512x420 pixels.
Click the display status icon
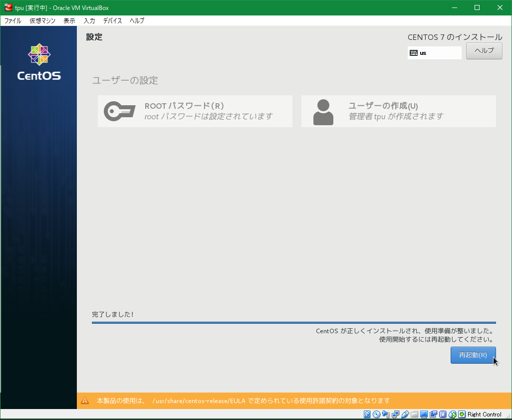tap(424, 415)
